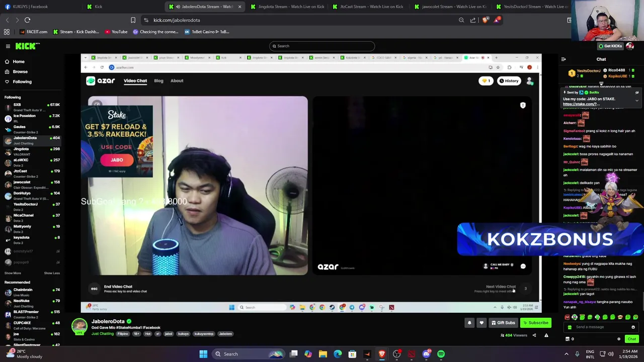Open File Explorer from the taskbar
Image resolution: width=644 pixels, height=362 pixels.
click(x=323, y=354)
